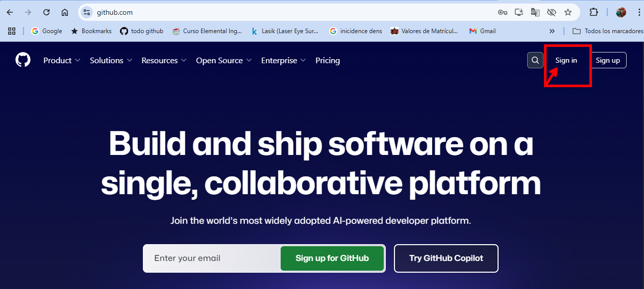Expand the Open Source dropdown
Image resolution: width=644 pixels, height=289 pixels.
point(224,60)
